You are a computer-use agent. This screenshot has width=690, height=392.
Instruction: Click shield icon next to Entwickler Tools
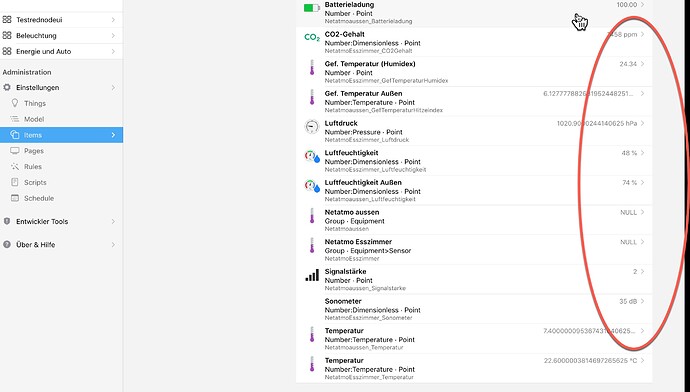point(7,221)
